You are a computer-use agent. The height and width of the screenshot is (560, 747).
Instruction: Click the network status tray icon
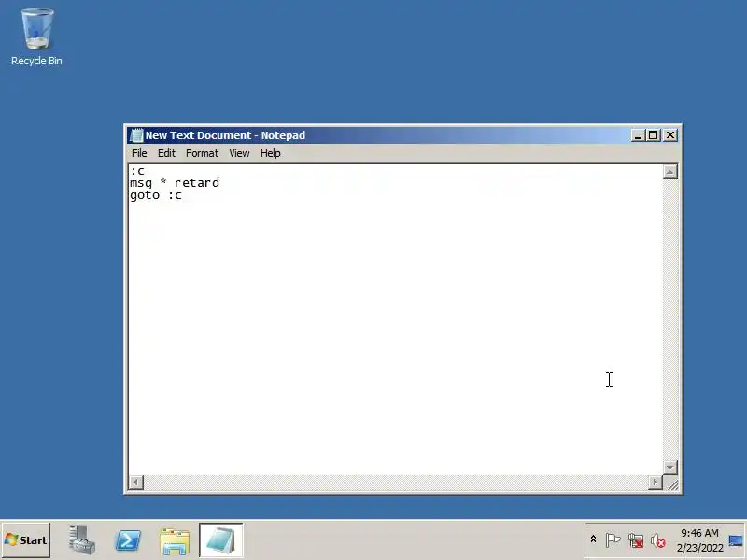coord(636,540)
